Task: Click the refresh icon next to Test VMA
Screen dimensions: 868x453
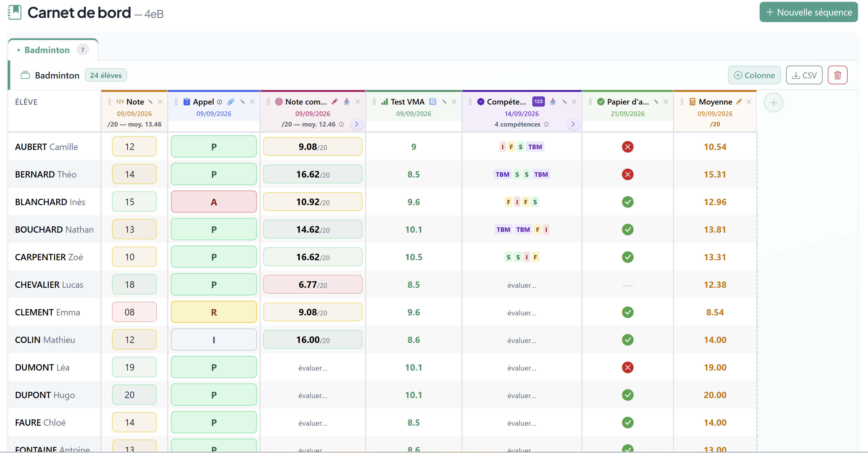Action: tap(433, 102)
